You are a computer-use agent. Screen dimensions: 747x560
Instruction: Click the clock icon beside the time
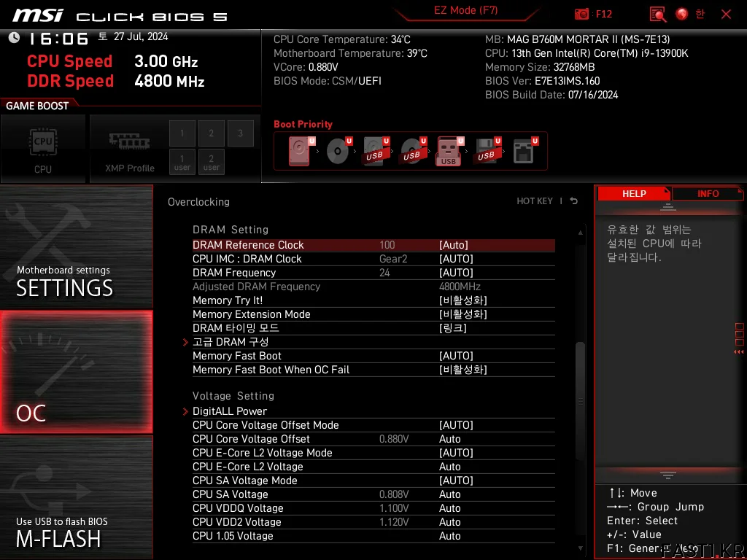(14, 38)
